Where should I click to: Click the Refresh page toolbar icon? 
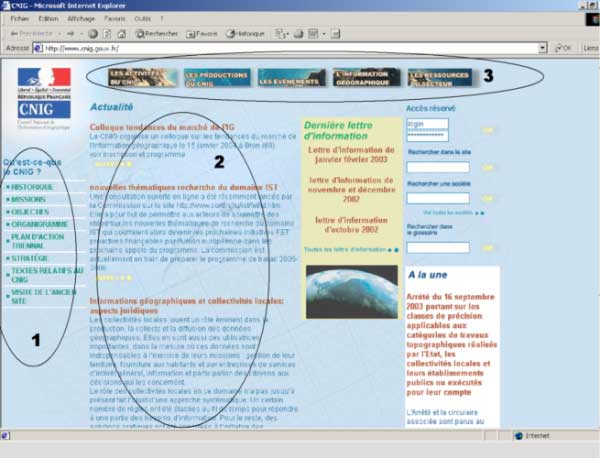click(108, 34)
